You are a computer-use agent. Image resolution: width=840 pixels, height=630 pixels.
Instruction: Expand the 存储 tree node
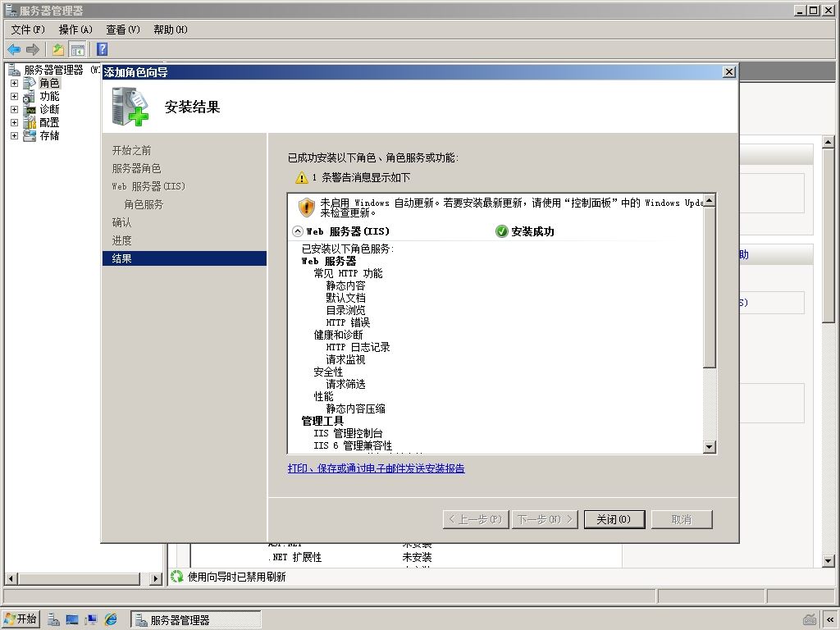click(x=15, y=135)
